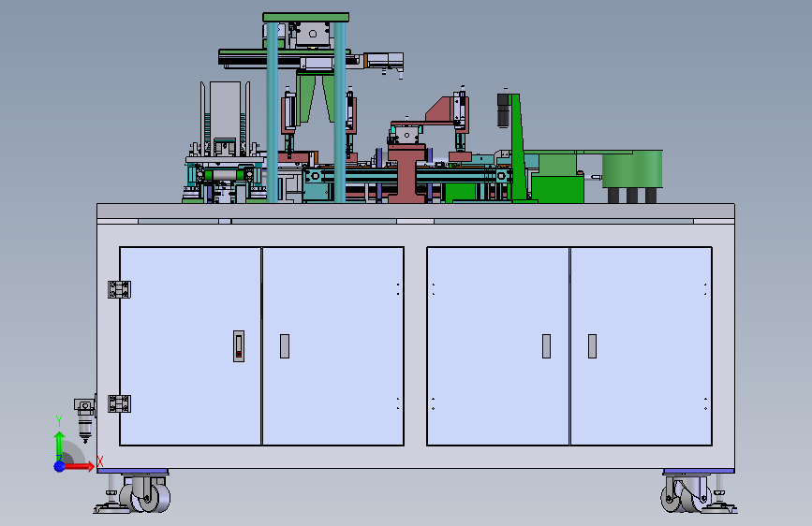Select the grey tabletop plate of the machine

pos(415,211)
